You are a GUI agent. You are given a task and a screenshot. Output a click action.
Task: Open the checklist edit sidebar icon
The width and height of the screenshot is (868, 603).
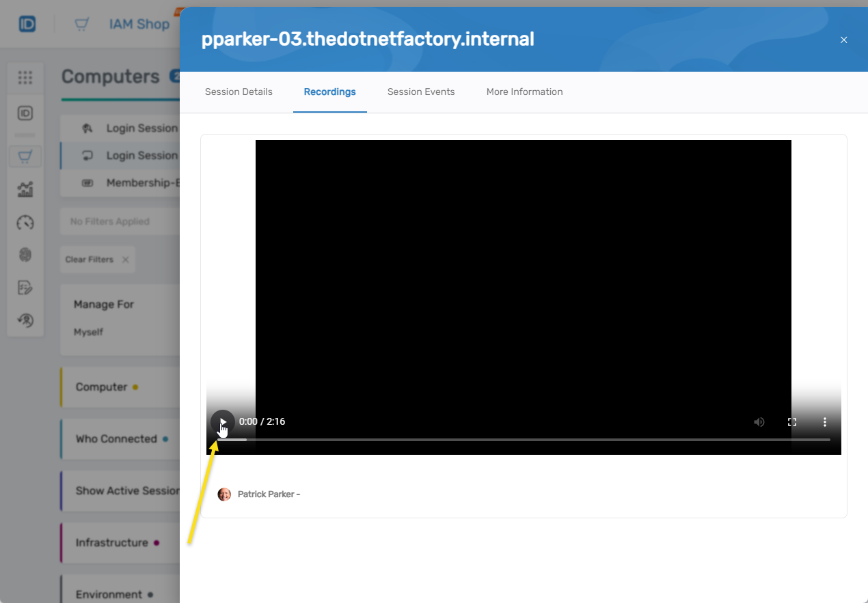click(x=25, y=288)
